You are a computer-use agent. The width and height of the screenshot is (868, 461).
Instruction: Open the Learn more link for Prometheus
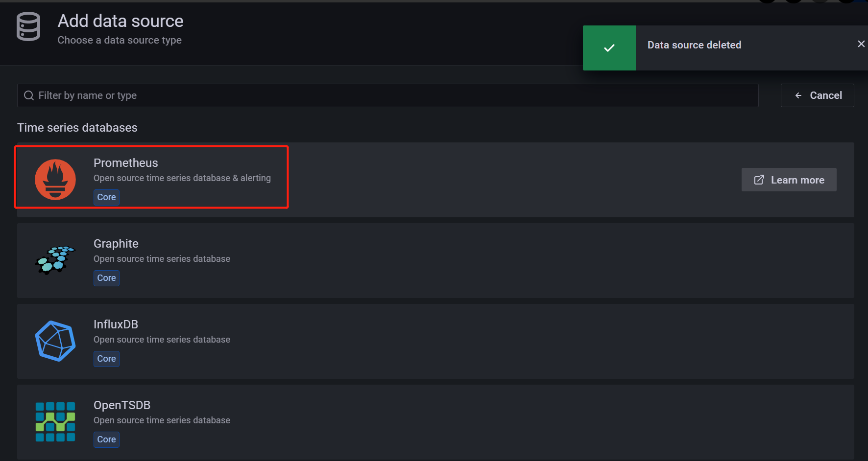pyautogui.click(x=789, y=180)
